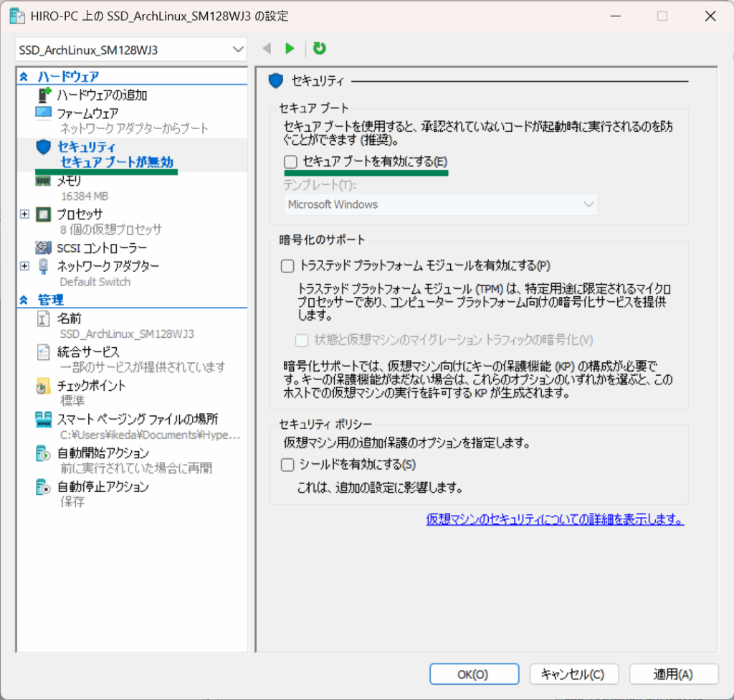Click the スマート ページング ファイルの場所 icon

(44, 420)
